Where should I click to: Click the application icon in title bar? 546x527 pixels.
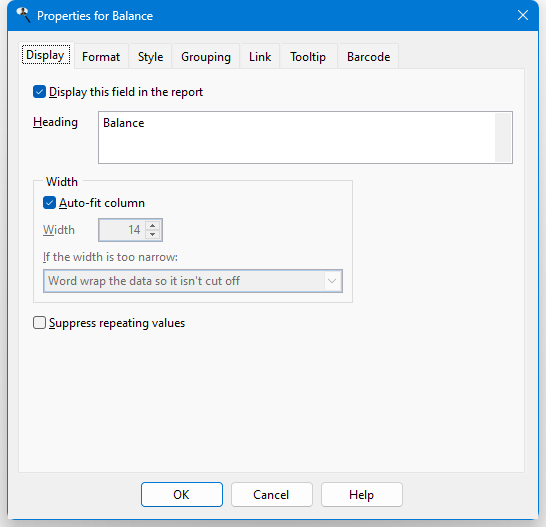[x=23, y=15]
